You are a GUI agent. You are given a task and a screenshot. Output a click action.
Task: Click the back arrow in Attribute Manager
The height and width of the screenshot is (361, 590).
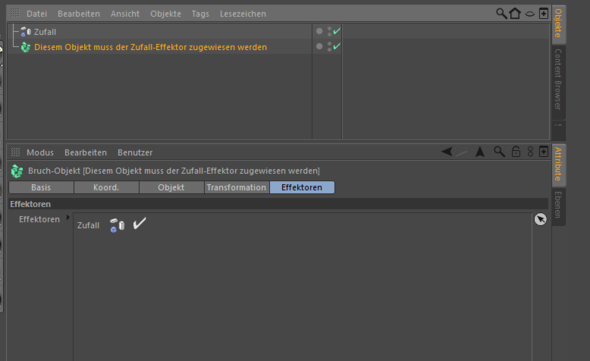[447, 152]
